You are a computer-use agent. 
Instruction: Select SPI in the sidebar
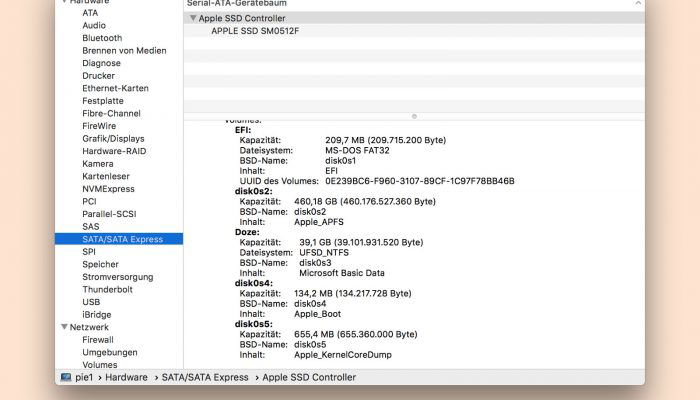point(89,251)
